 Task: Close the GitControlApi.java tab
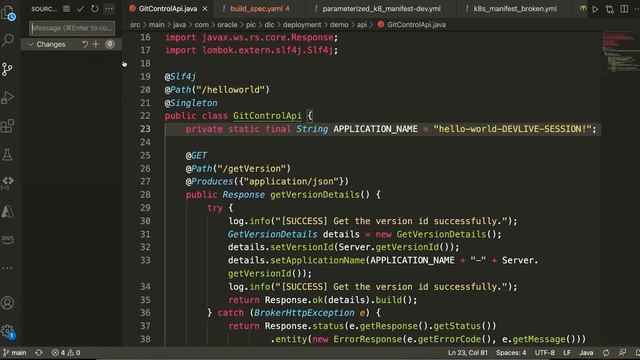205,9
